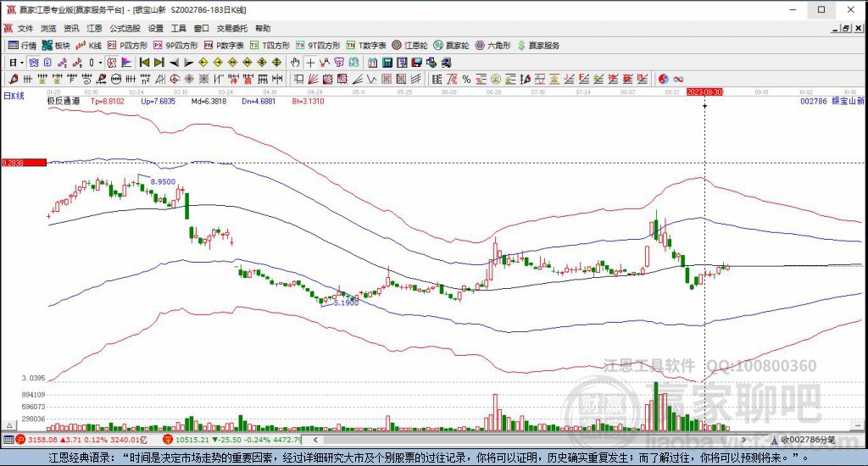Open the 文件 menu
The width and height of the screenshot is (868, 466).
[25, 28]
